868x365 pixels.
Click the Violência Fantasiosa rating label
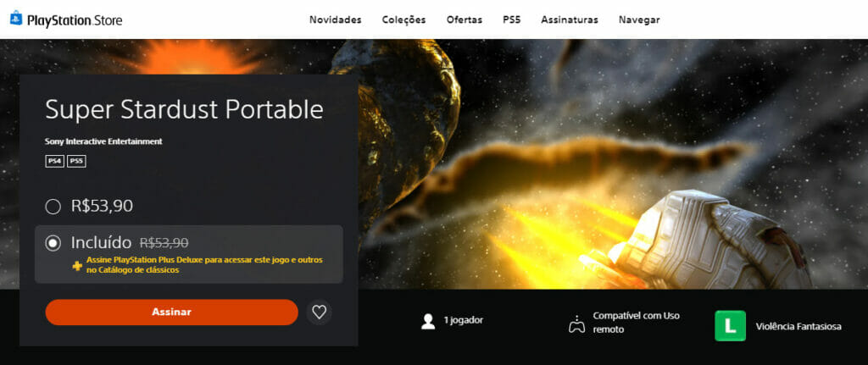(798, 326)
